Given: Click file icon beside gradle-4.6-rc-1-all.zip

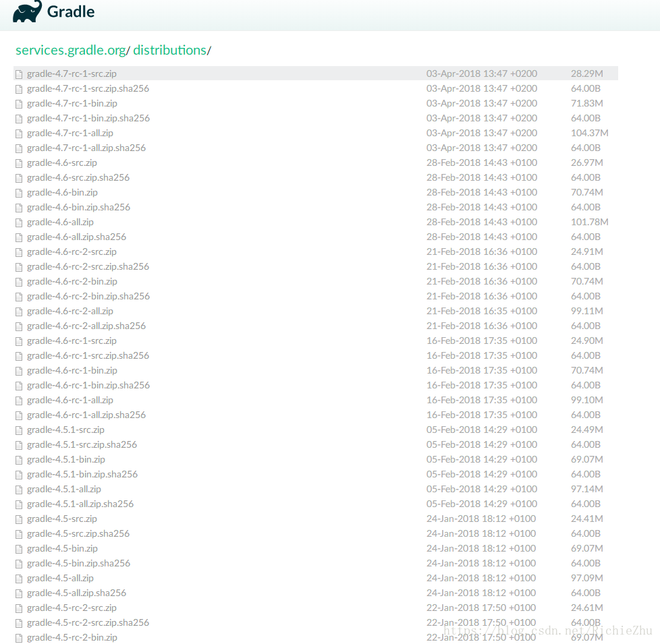Looking at the screenshot, I should [19, 401].
